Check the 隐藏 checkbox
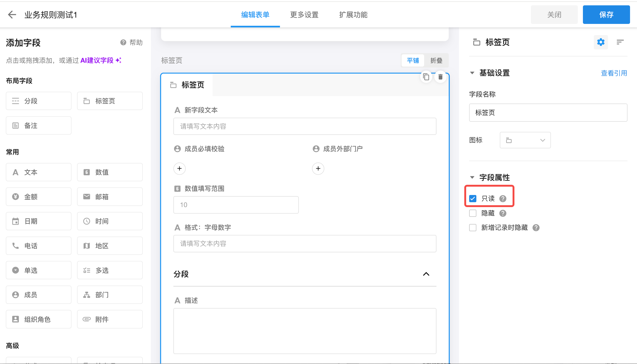 (472, 213)
